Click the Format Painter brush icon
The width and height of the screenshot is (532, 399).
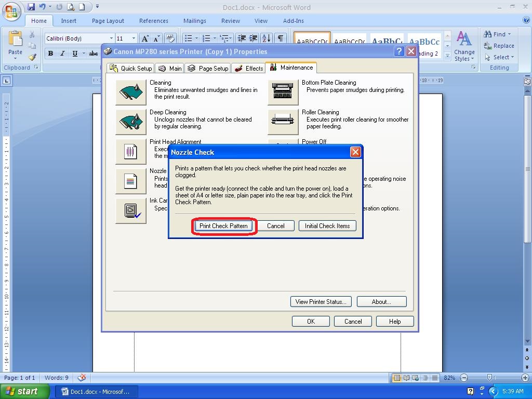pos(33,57)
